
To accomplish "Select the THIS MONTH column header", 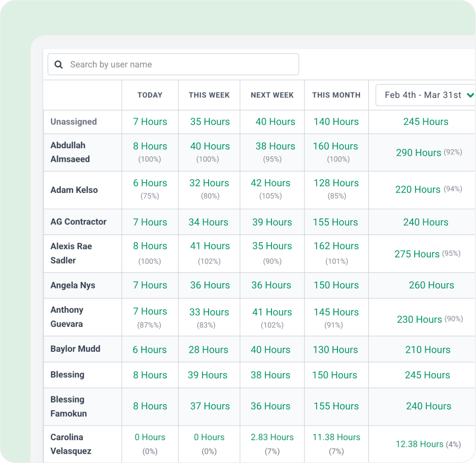I will (336, 95).
